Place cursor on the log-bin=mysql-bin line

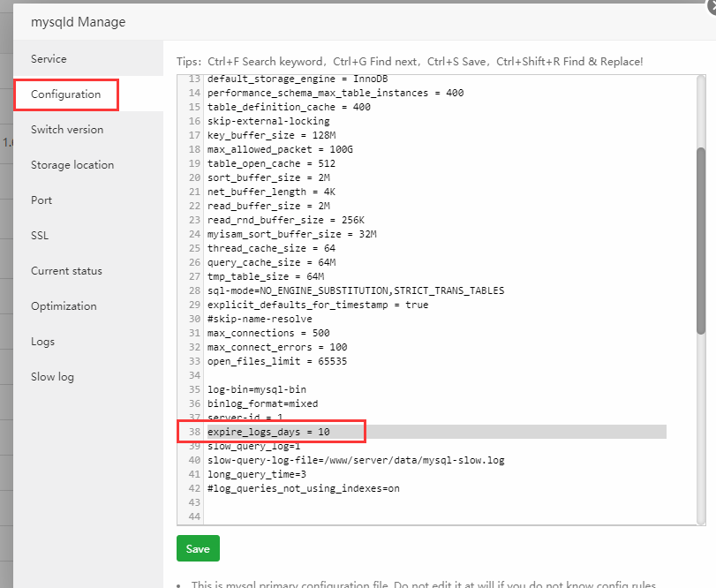(256, 389)
